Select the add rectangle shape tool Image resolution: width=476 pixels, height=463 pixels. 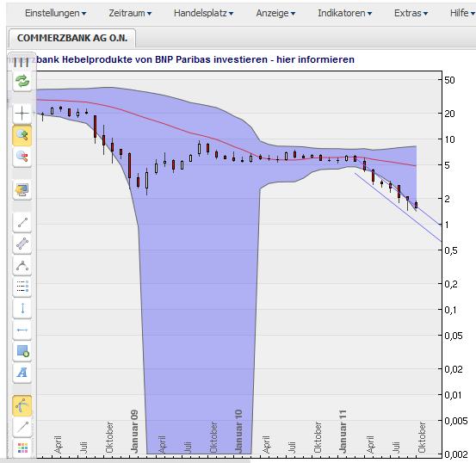point(22,351)
